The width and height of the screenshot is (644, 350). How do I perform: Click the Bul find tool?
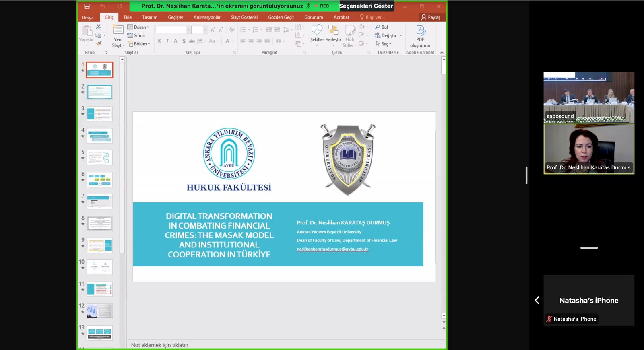pyautogui.click(x=382, y=27)
